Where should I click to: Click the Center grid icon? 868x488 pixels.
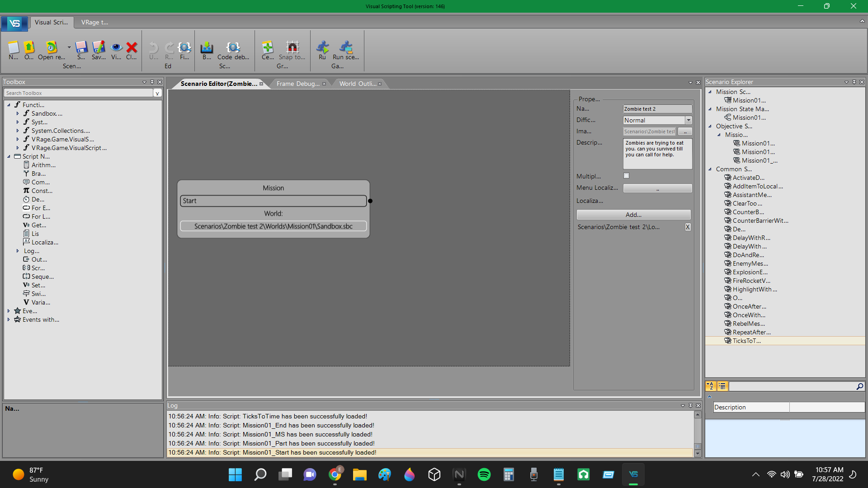coord(268,47)
